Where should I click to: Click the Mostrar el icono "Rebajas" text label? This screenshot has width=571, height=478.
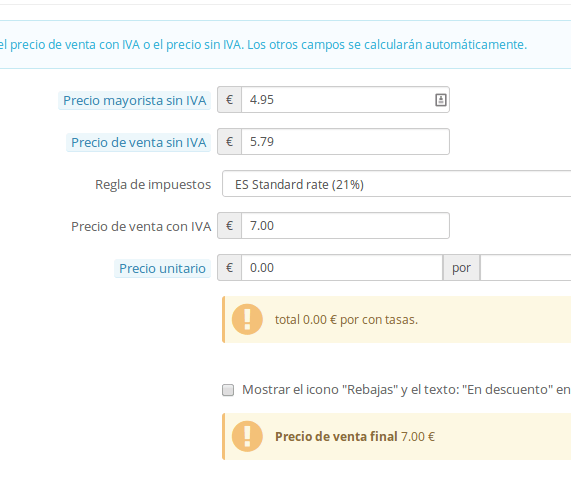(x=406, y=390)
